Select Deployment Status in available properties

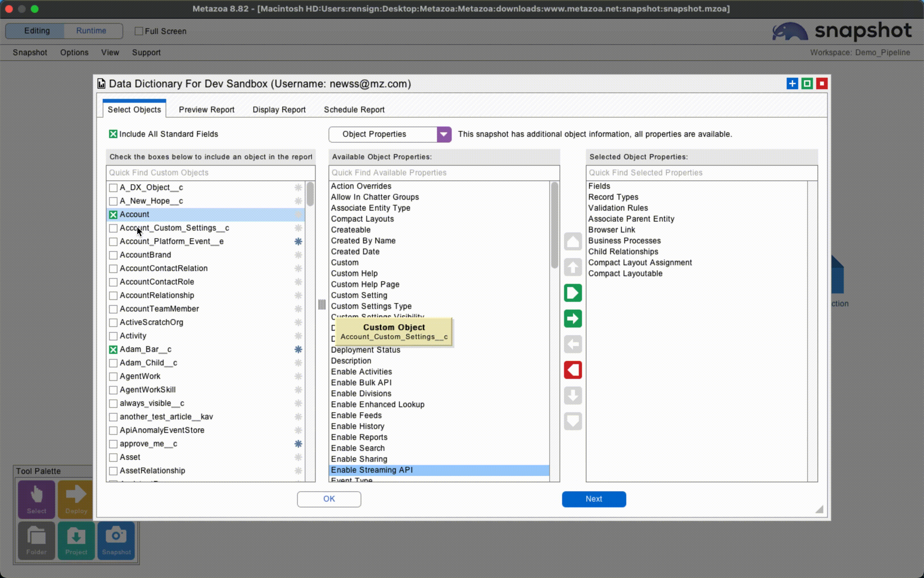[439, 350]
